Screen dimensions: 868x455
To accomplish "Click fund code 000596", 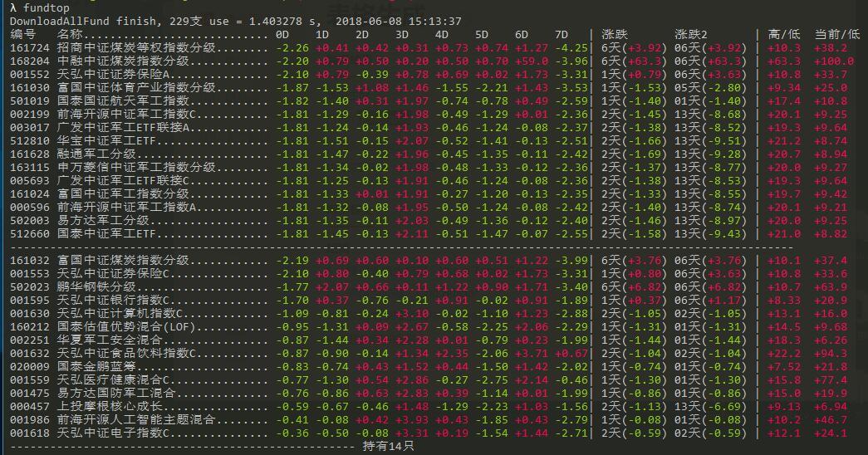I will pyautogui.click(x=30, y=208).
